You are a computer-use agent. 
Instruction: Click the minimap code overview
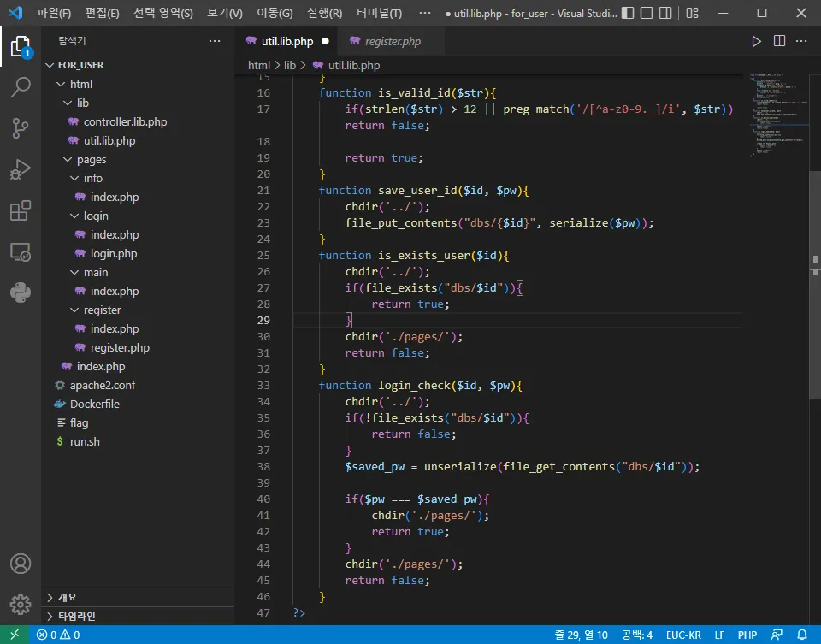[774, 115]
